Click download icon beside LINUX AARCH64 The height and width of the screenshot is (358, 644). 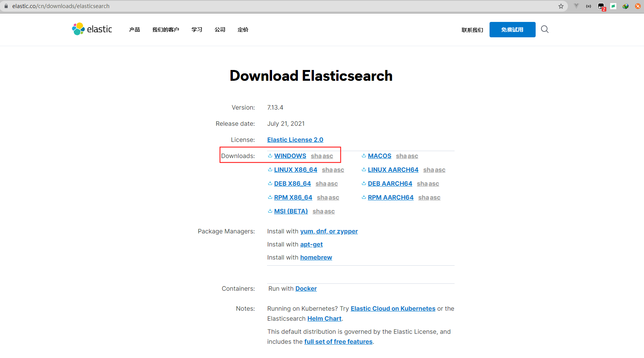[364, 170]
